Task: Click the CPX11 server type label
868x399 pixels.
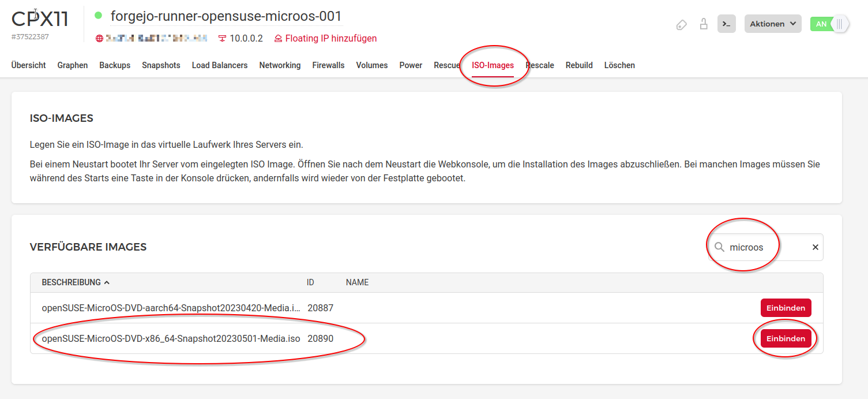Action: (40, 19)
